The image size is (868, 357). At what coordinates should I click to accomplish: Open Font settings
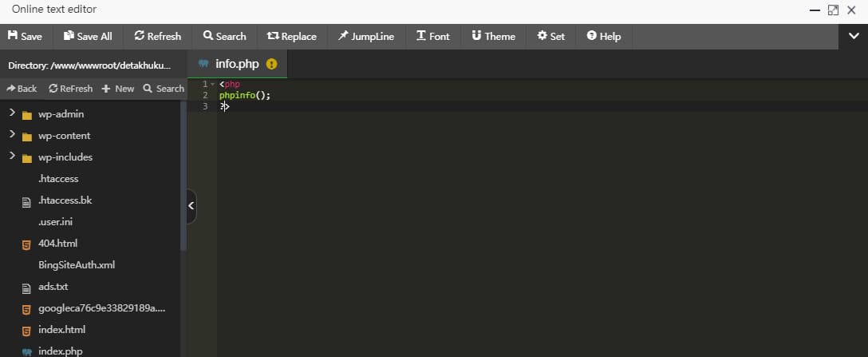tap(433, 36)
